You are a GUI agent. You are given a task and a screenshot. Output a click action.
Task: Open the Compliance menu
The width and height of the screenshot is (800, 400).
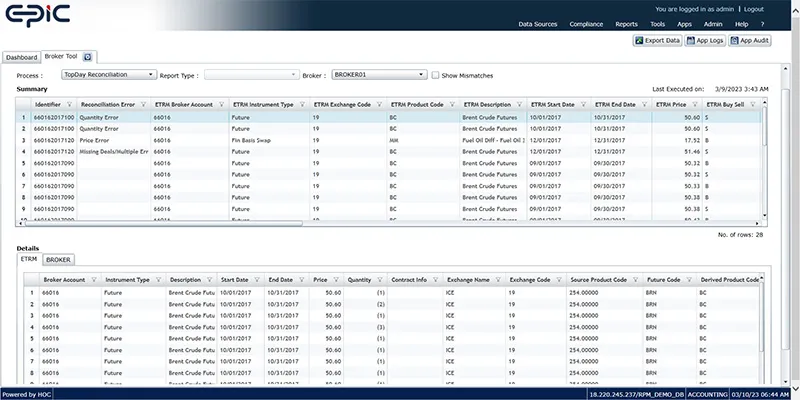587,22
